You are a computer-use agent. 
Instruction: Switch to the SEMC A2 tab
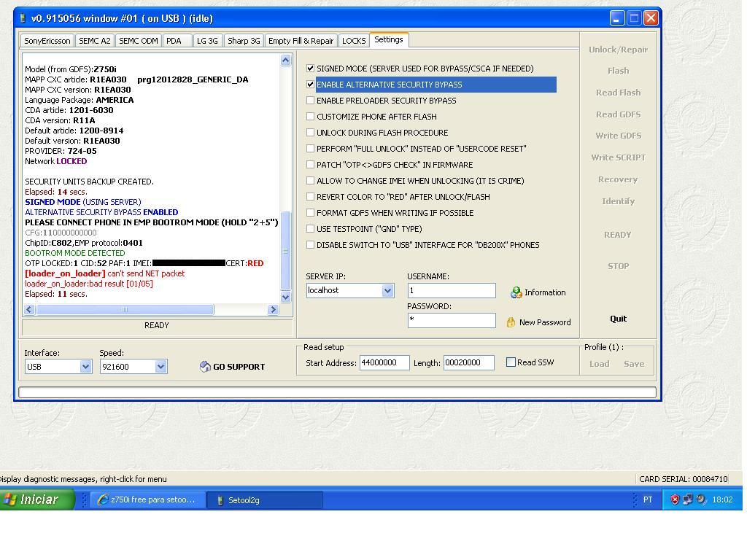[x=94, y=41]
